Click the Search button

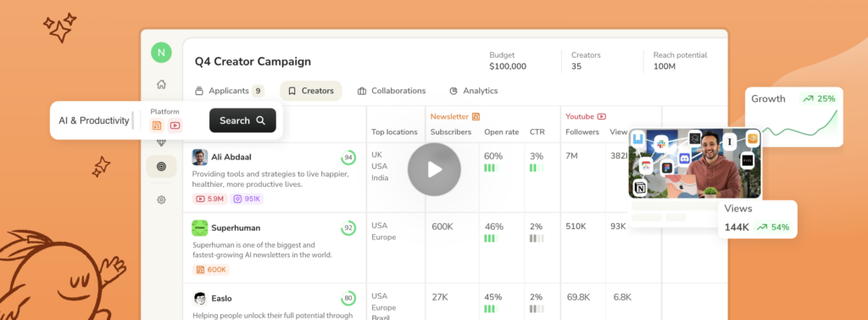tap(242, 121)
